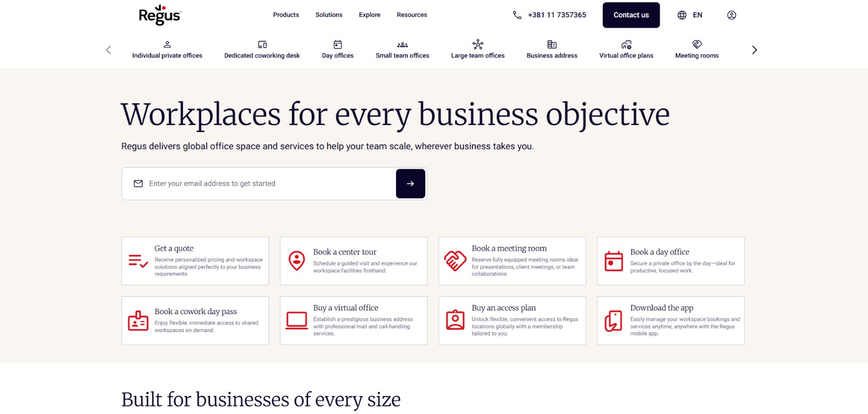
Task: Click the envelope icon in email field
Action: [x=138, y=183]
